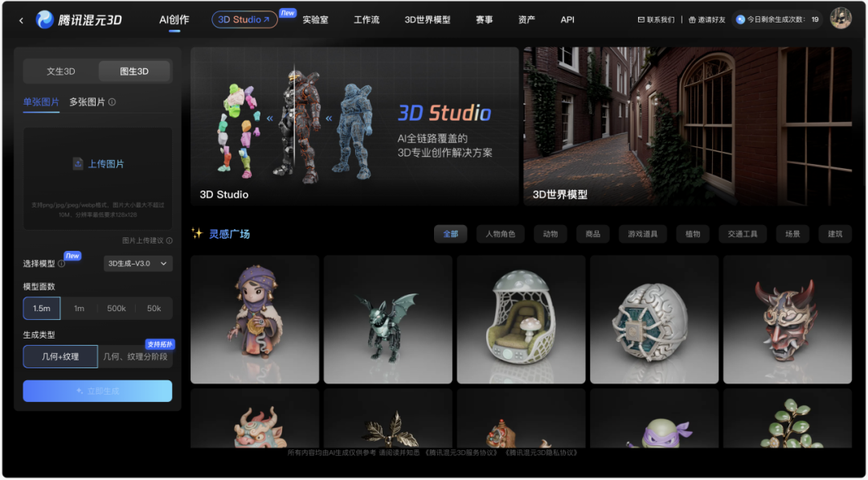Open the winged bat creature model
The height and width of the screenshot is (480, 868).
tap(388, 319)
